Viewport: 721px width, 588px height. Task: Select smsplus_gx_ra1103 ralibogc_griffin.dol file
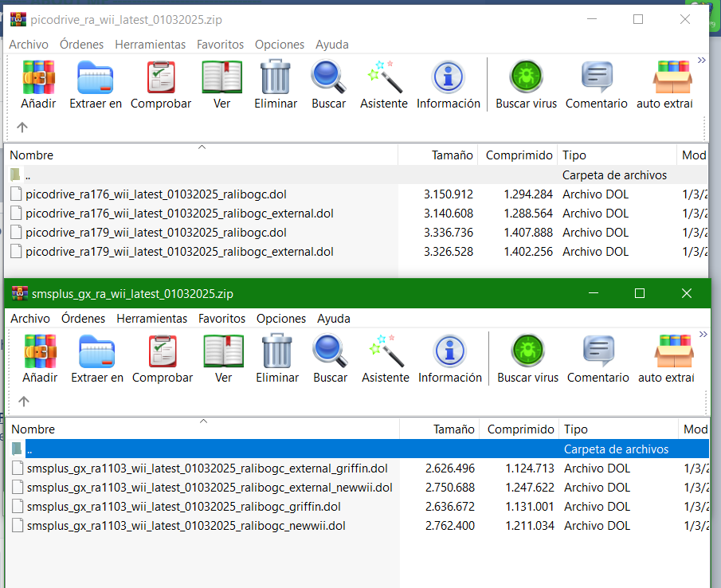(183, 507)
